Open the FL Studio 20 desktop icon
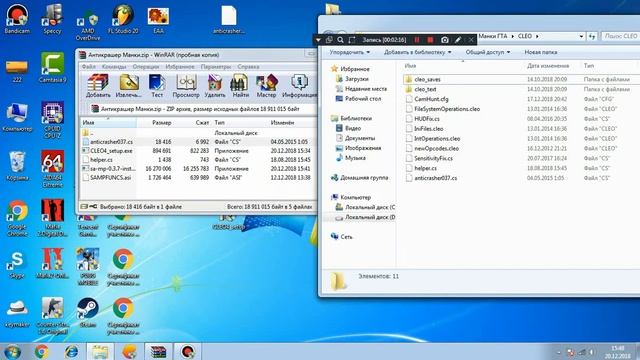 [x=123, y=19]
